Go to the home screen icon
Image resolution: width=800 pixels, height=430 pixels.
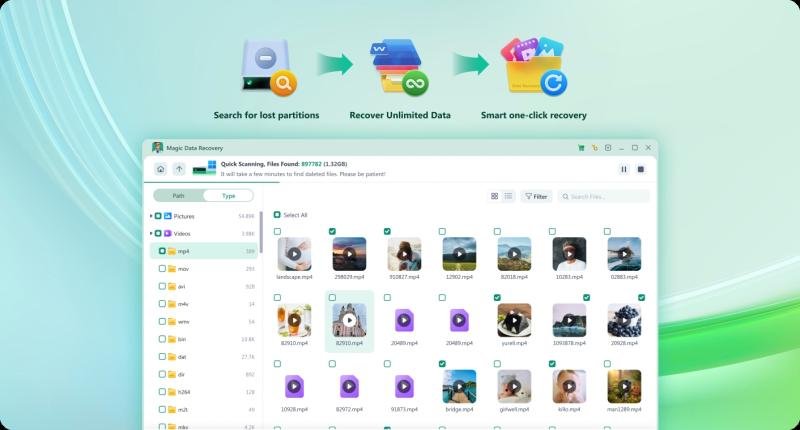[161, 169]
